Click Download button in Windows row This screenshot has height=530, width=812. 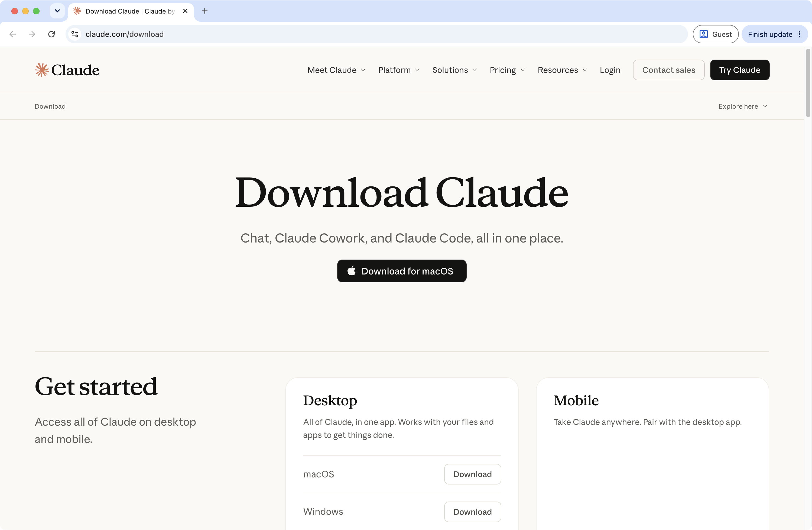coord(473,512)
